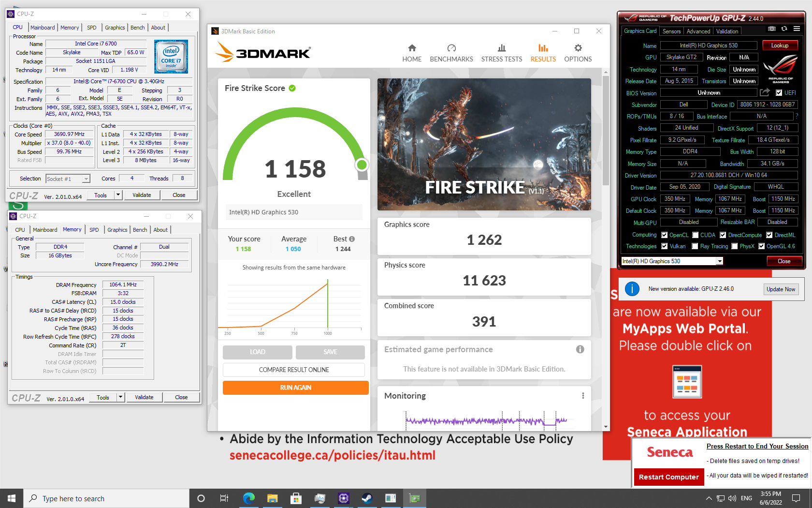Screen dimensions: 812x508
Task: Open 3DMark Results section
Action: click(543, 53)
